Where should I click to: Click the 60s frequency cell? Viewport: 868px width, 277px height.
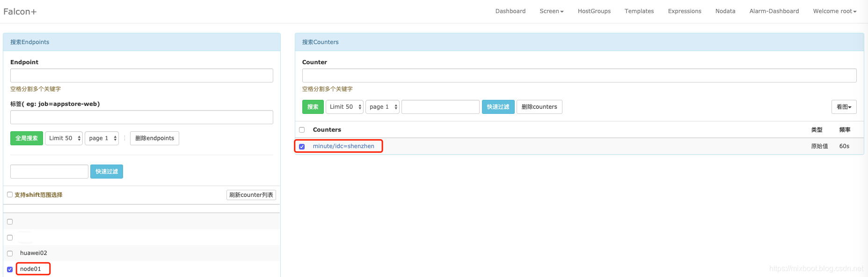844,146
